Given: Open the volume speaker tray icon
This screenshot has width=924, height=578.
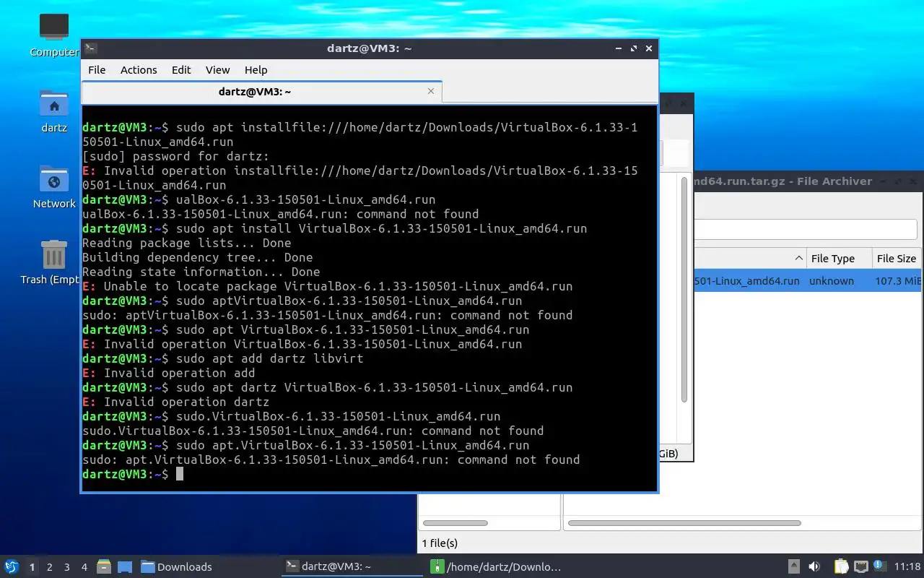Looking at the screenshot, I should [814, 567].
